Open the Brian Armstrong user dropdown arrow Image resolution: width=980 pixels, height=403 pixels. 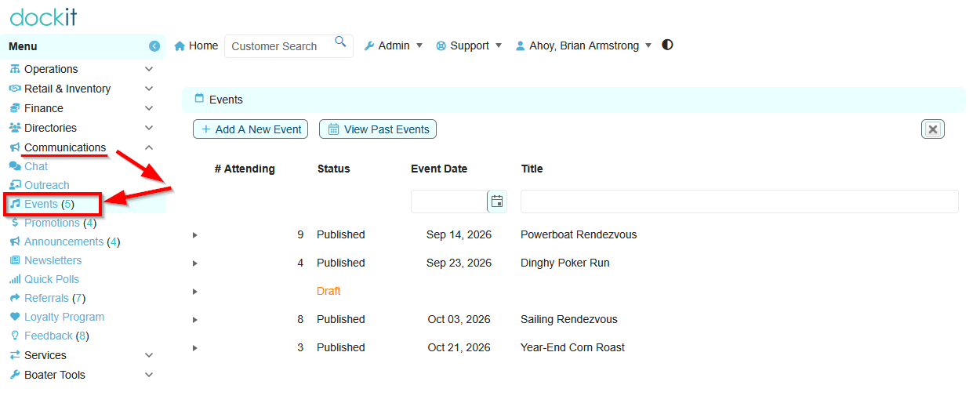pyautogui.click(x=648, y=46)
